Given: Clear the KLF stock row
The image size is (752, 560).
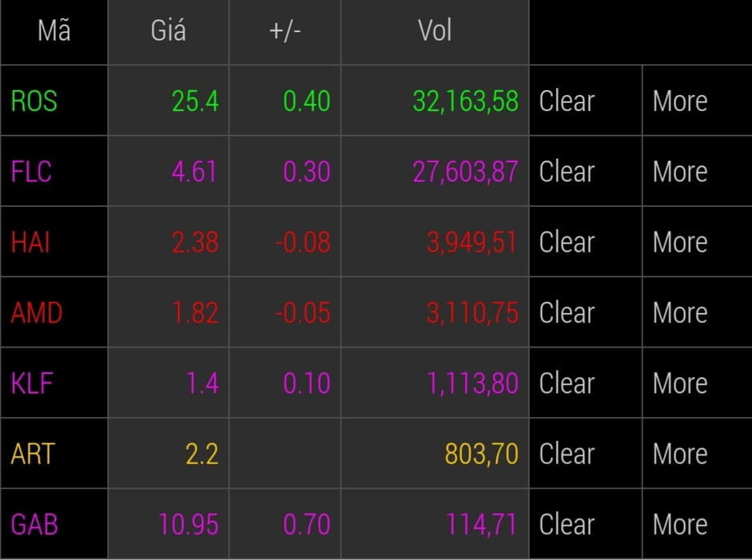Looking at the screenshot, I should point(585,383).
